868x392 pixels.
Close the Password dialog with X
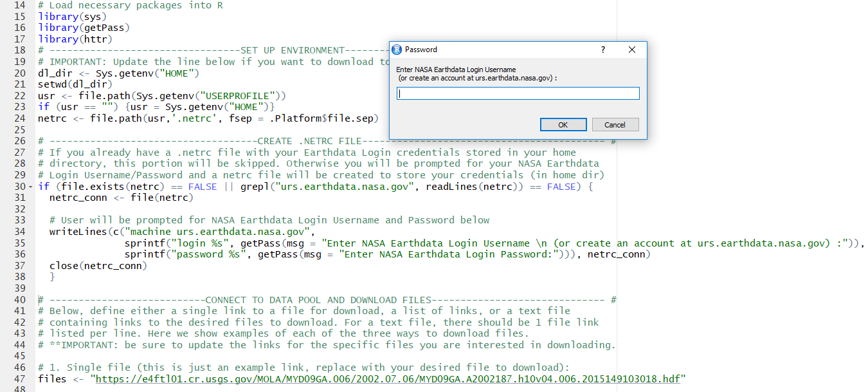click(x=631, y=50)
